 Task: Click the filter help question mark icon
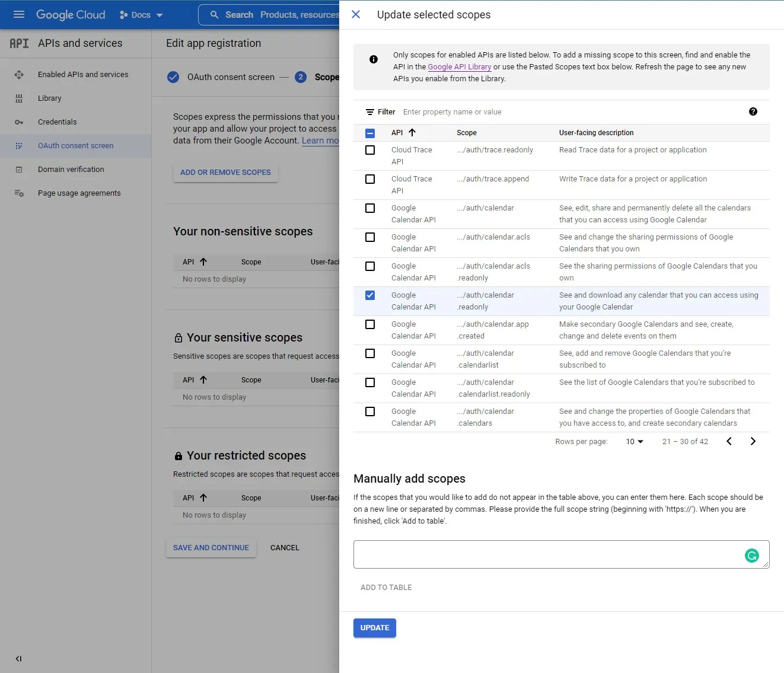[x=753, y=111]
